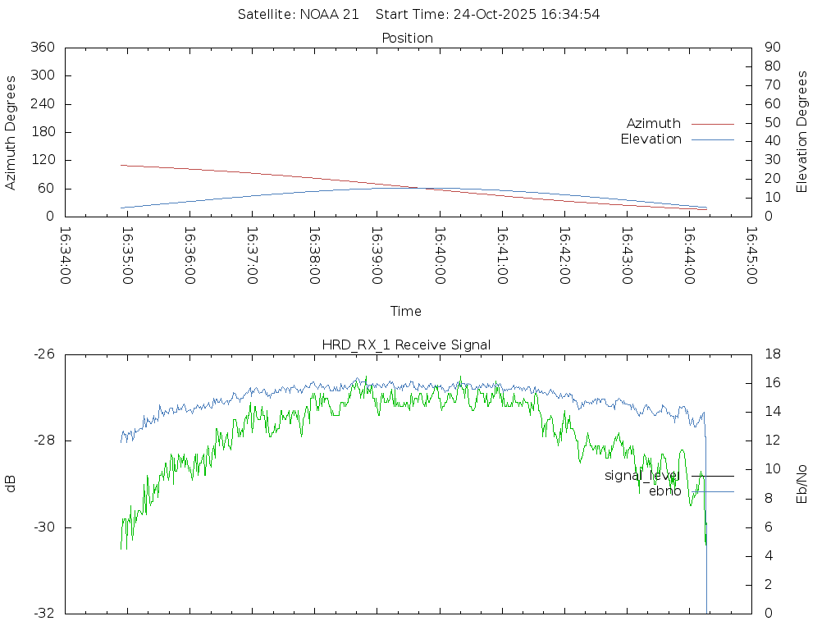Select the 16:44:00 time axis tick label
Screen dimensions: 840x630
point(689,255)
